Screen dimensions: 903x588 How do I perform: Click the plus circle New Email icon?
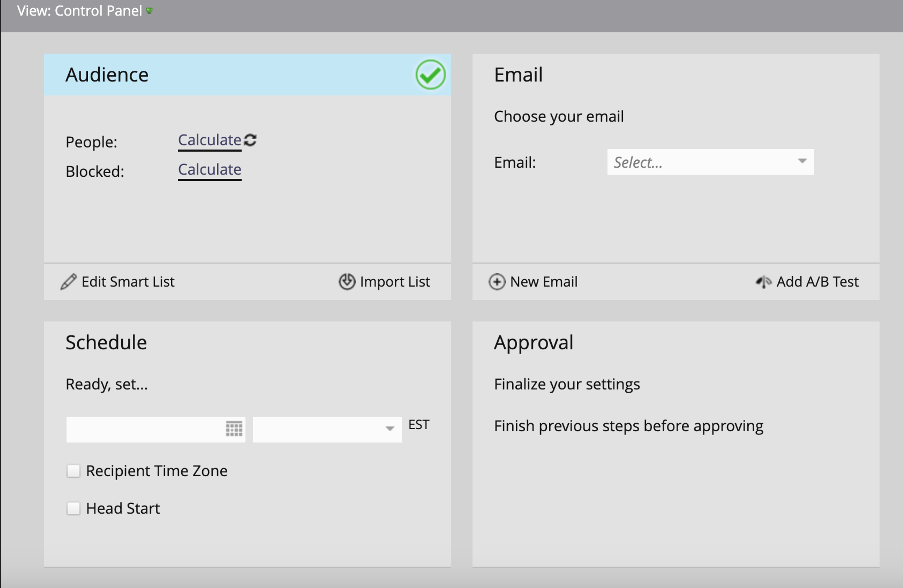[x=497, y=282]
